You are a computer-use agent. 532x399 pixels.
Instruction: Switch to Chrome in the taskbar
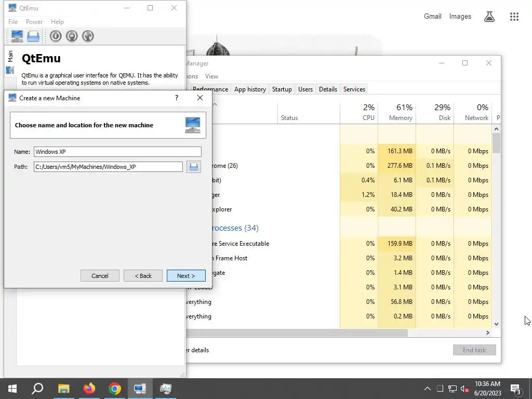pos(115,389)
